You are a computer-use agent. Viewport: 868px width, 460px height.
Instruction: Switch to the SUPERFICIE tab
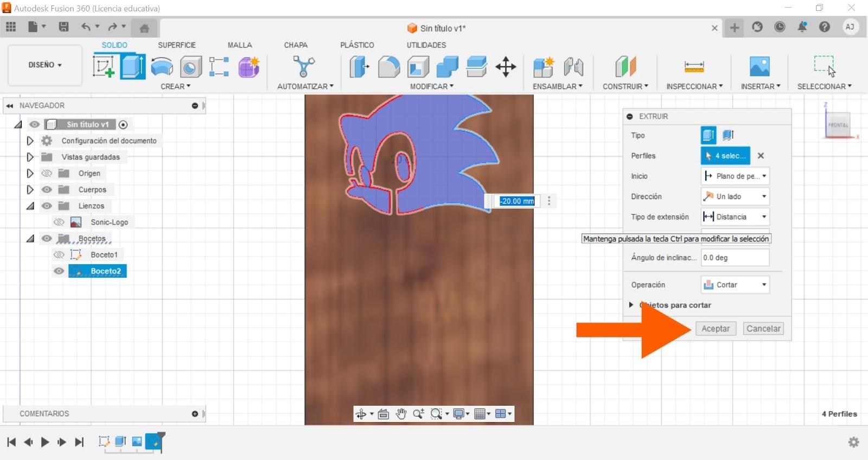coord(177,45)
